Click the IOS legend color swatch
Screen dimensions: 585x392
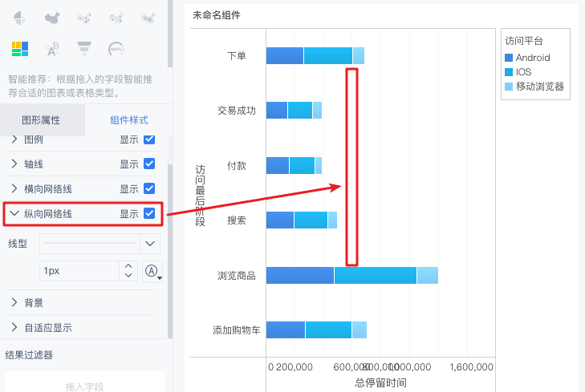[x=509, y=72]
